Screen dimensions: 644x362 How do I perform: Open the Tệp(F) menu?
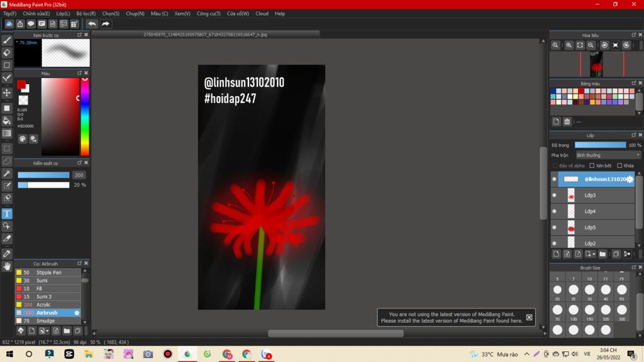[x=9, y=14]
